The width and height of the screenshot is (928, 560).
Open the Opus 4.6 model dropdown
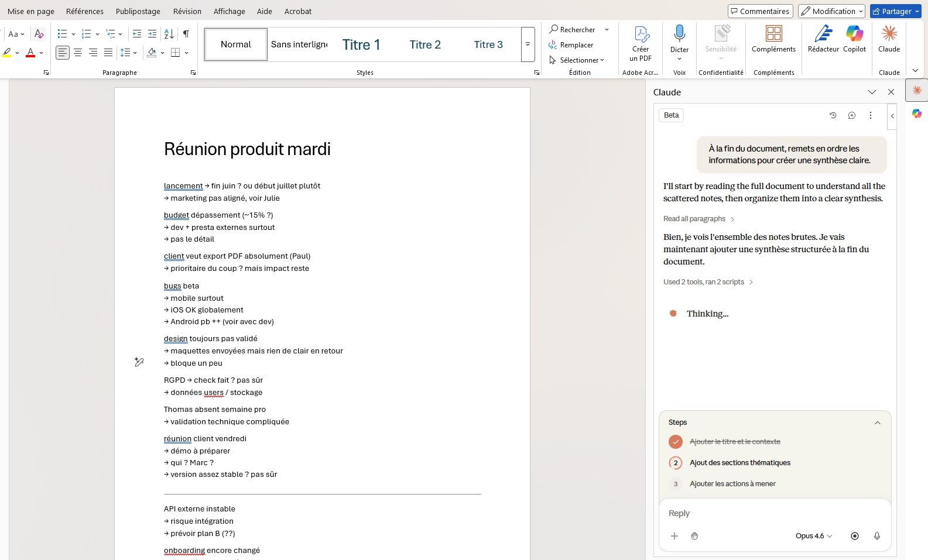813,536
